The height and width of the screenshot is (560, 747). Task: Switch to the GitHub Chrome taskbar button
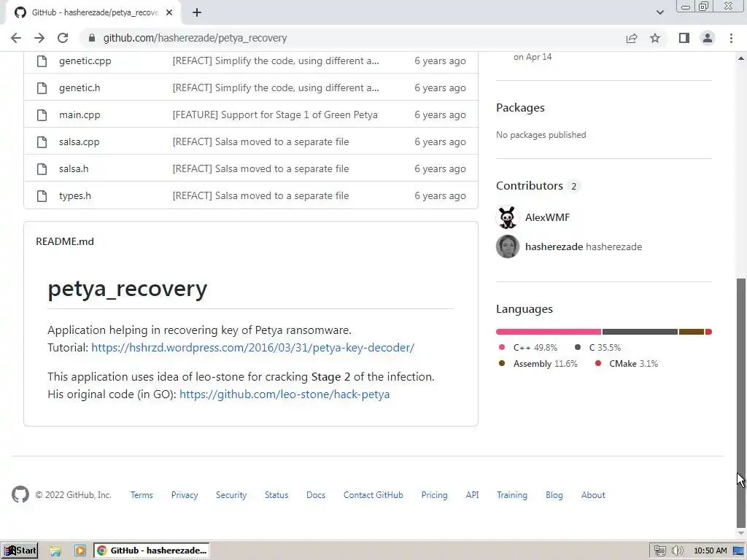coord(152,551)
